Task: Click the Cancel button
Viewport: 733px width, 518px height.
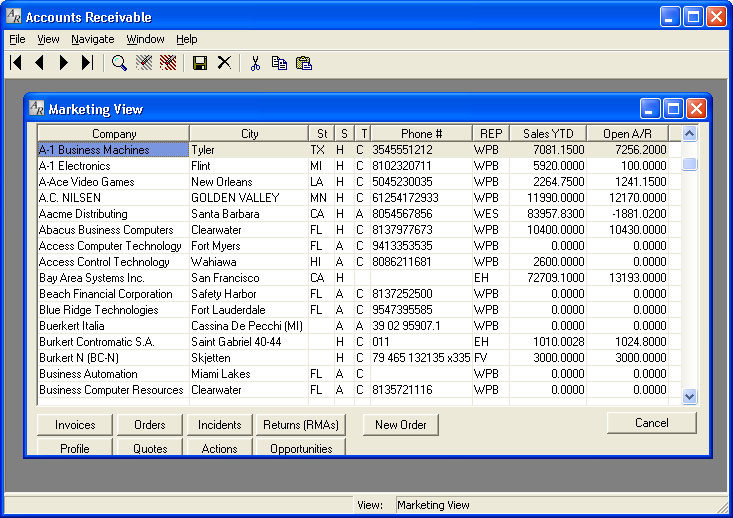Action: click(652, 423)
